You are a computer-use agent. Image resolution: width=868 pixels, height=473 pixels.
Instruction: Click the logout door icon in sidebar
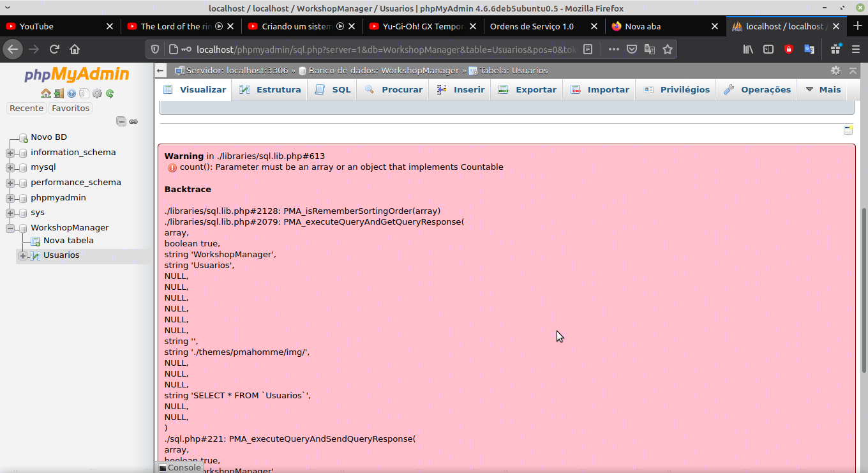click(x=59, y=93)
